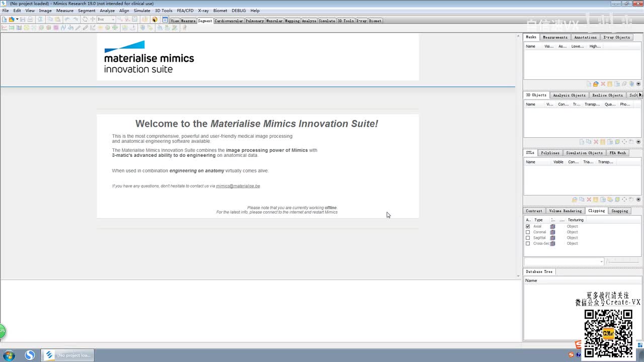644x362 pixels.
Task: Open the empty combo box below clipping list
Action: (563, 261)
